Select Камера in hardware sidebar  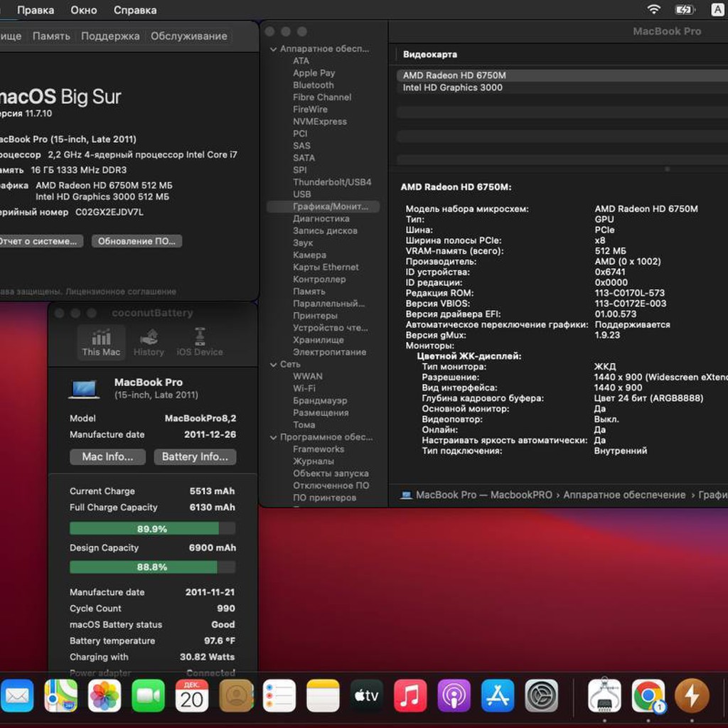click(x=309, y=255)
